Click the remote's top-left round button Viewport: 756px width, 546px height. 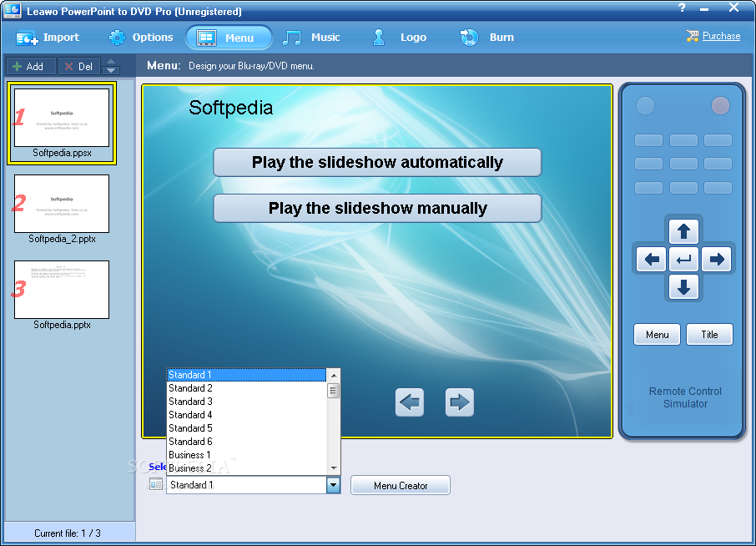click(645, 106)
